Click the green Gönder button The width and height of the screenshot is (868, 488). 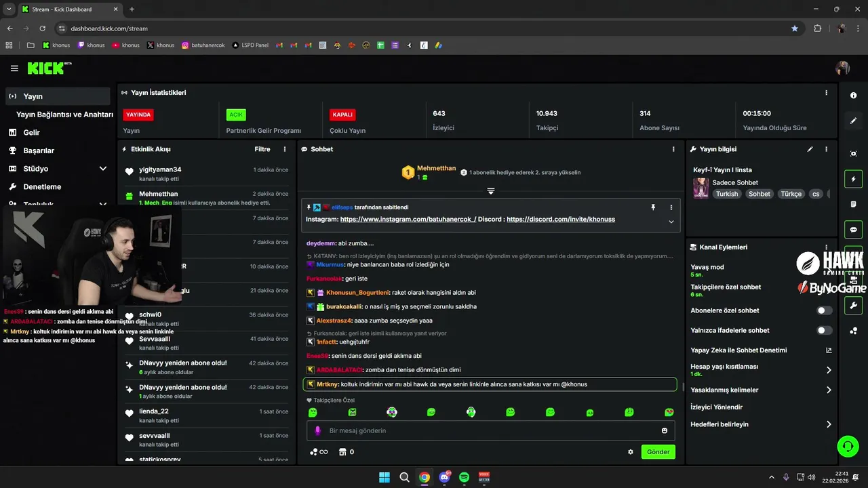[x=658, y=452]
